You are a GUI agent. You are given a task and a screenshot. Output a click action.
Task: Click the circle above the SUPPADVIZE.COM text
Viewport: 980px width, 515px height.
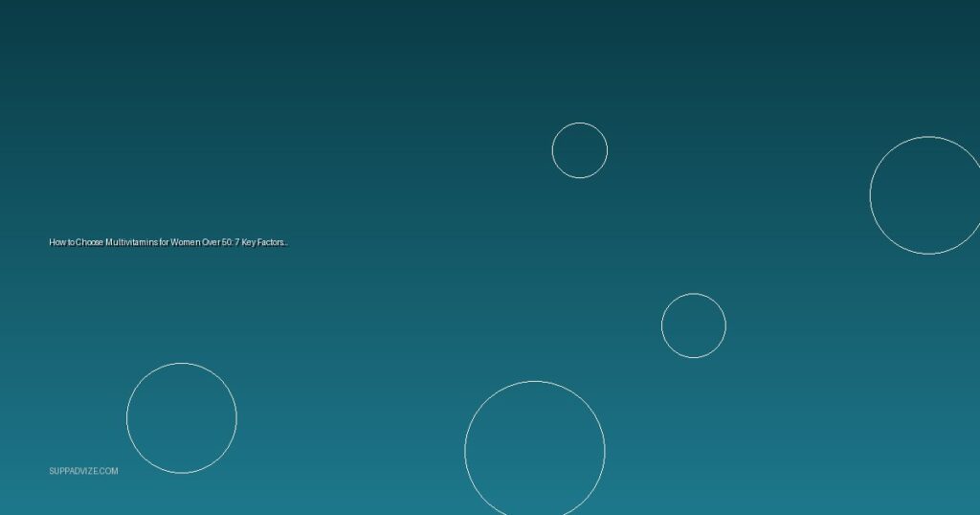click(181, 417)
